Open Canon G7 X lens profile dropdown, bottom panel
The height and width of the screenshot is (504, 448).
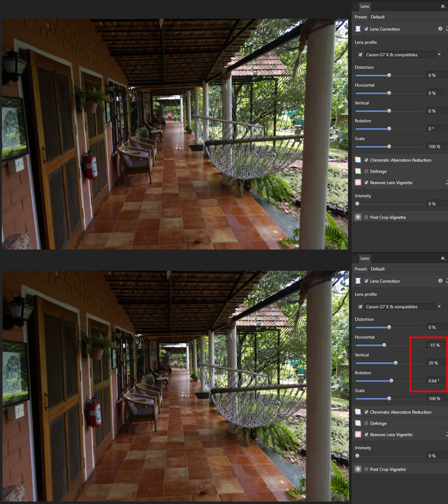click(403, 306)
